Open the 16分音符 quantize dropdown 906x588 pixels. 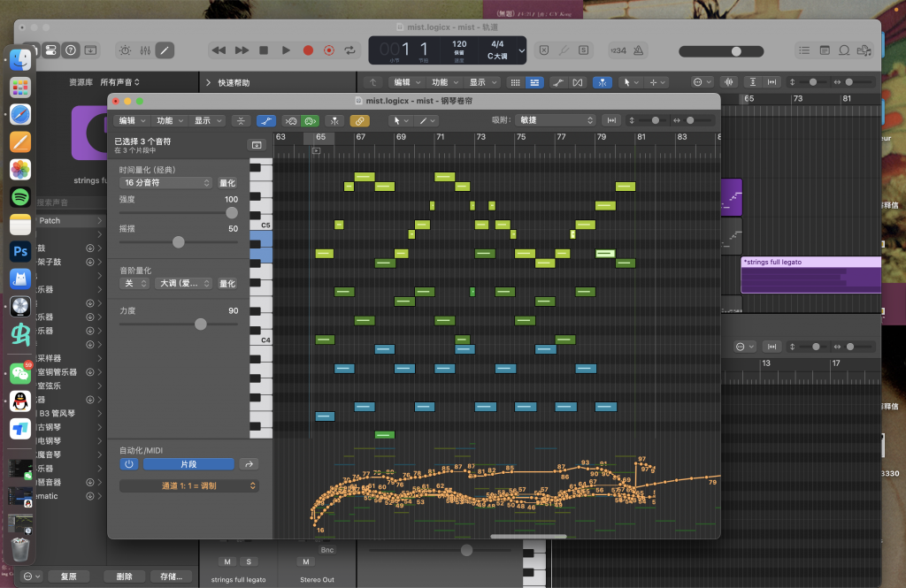[165, 183]
